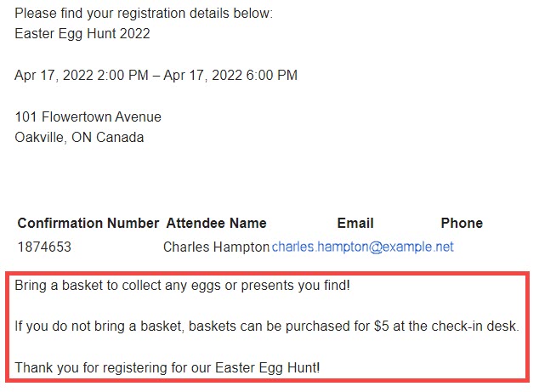Click the Email column header

click(355, 224)
